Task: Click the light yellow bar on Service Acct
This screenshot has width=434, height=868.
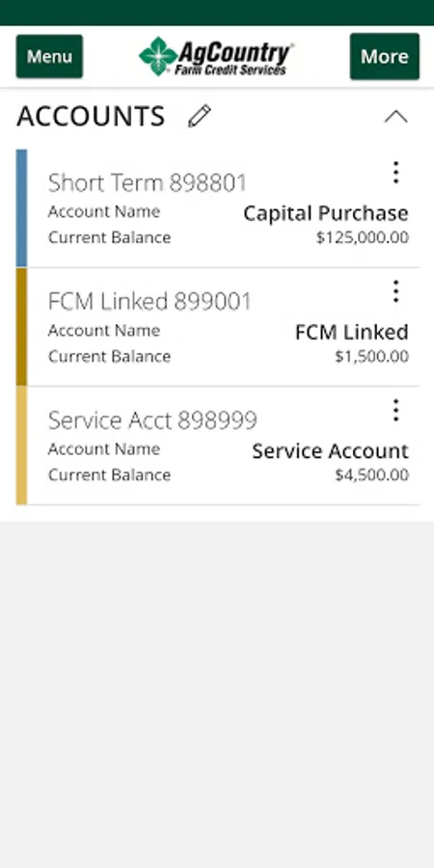Action: click(21, 446)
